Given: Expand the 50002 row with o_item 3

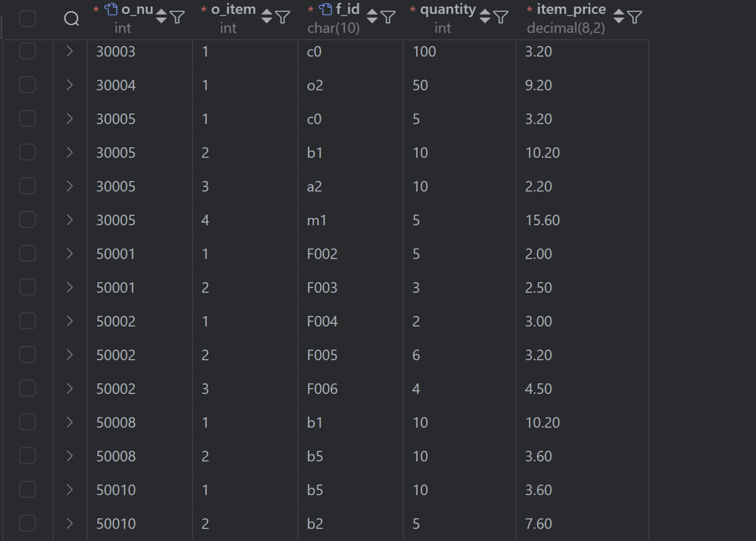Looking at the screenshot, I should click(x=70, y=389).
